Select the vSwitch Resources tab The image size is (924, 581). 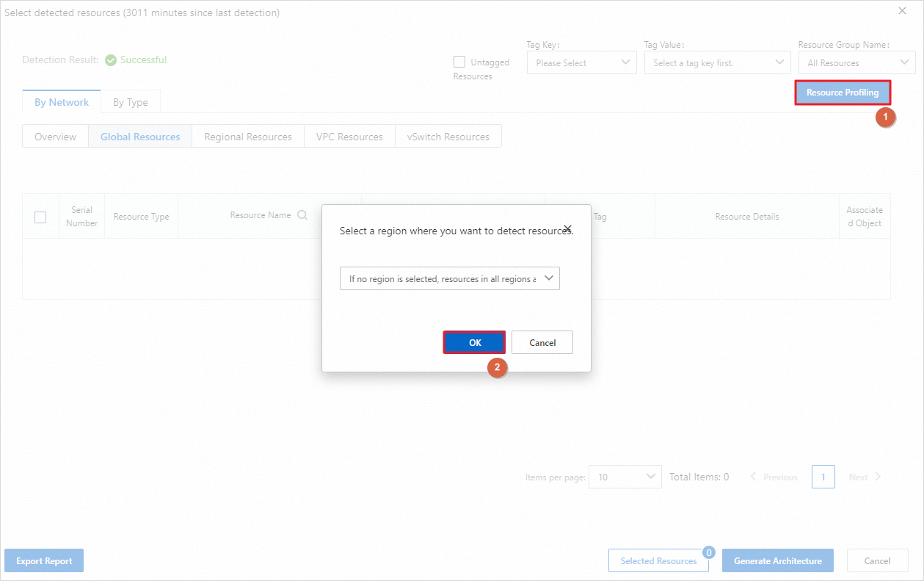pos(448,137)
